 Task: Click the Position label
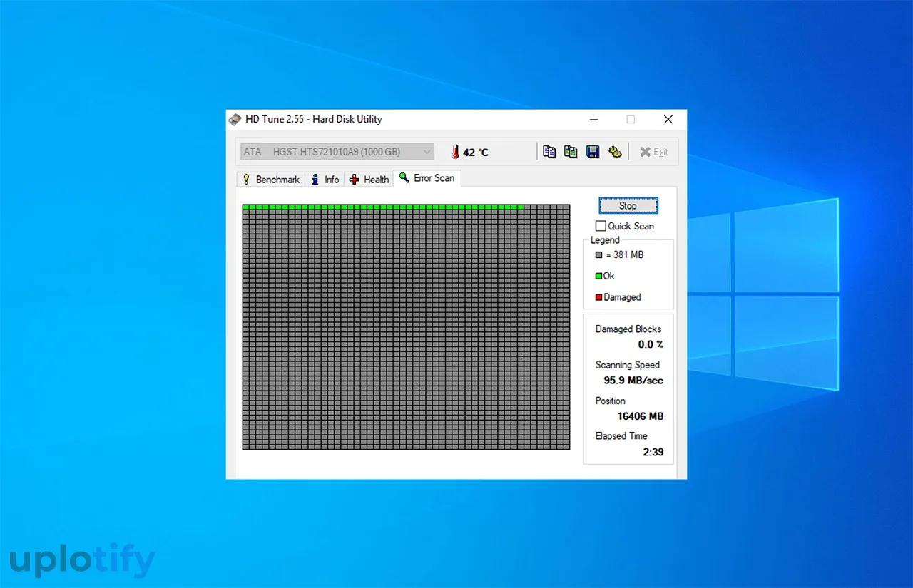(x=611, y=401)
